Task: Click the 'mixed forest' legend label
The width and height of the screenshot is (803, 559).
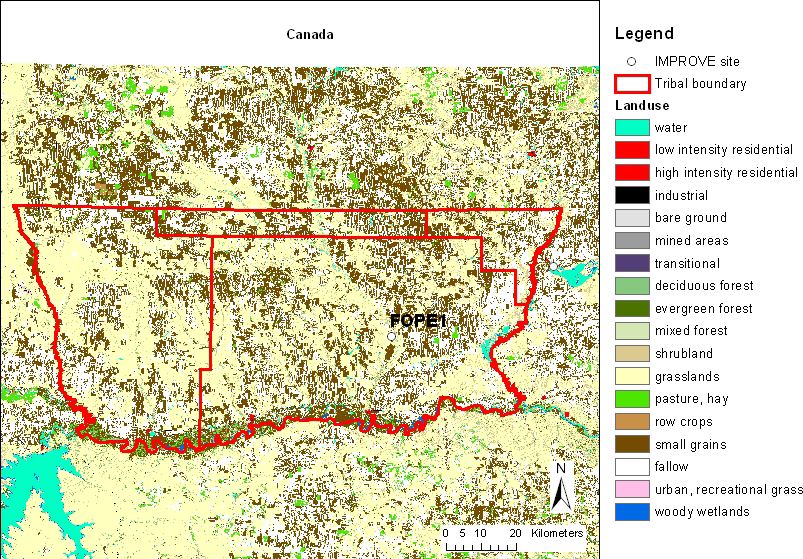Action: 691,331
